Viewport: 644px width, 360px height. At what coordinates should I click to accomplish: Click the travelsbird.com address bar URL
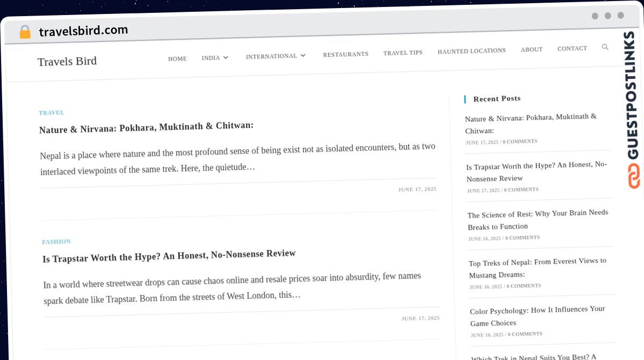[83, 31]
